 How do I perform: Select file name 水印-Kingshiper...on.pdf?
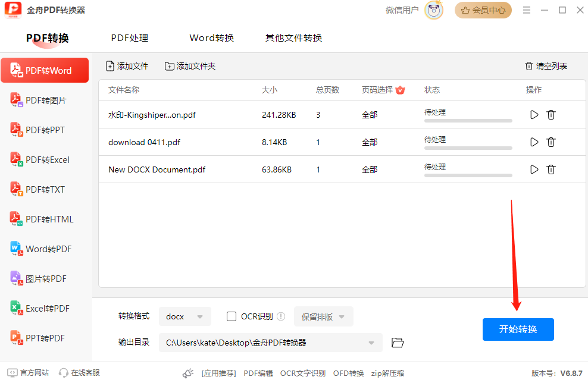[x=152, y=115]
